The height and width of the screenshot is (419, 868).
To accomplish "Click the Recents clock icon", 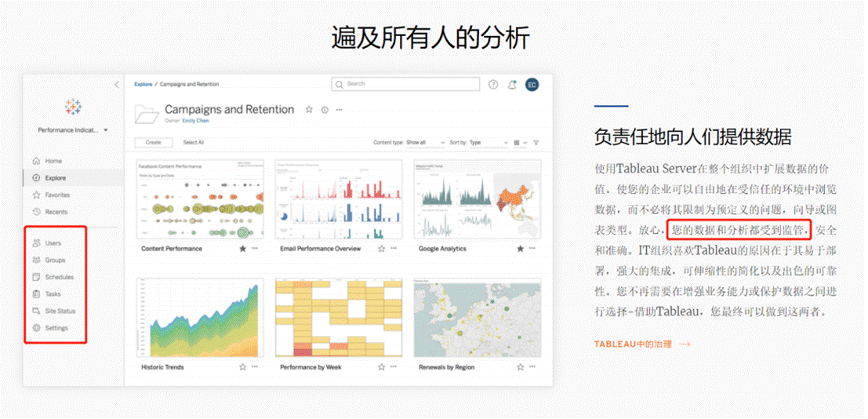I will [37, 212].
